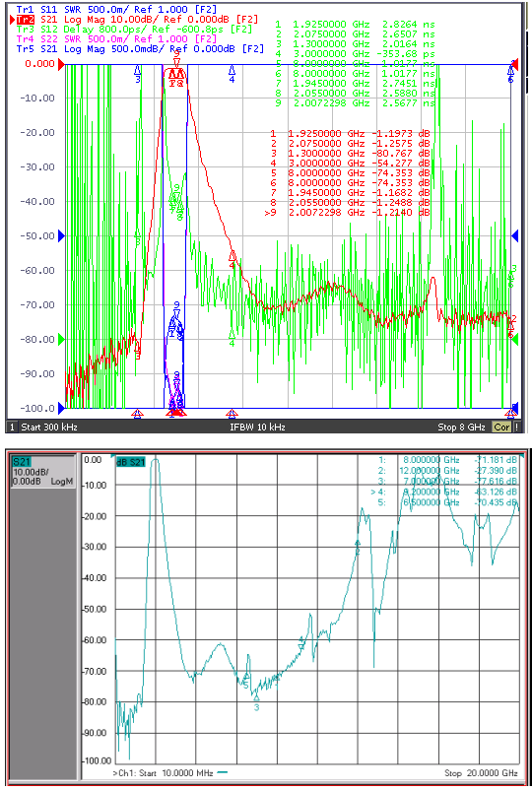Click green reference arrow beside -80.00

click(x=61, y=340)
